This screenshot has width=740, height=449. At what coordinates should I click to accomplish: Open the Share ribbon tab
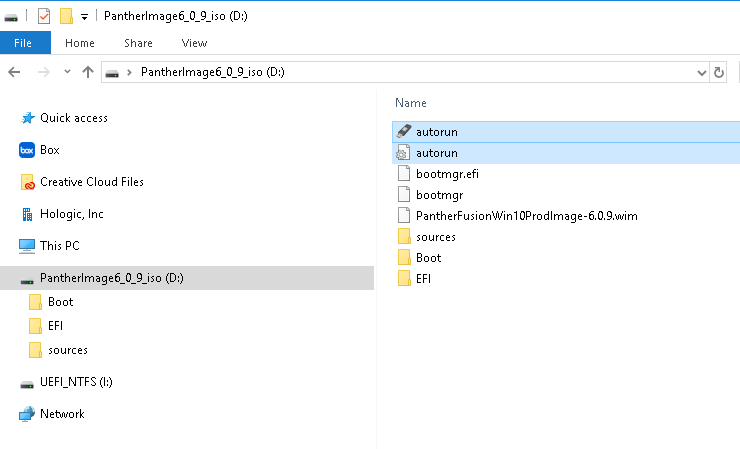(138, 43)
